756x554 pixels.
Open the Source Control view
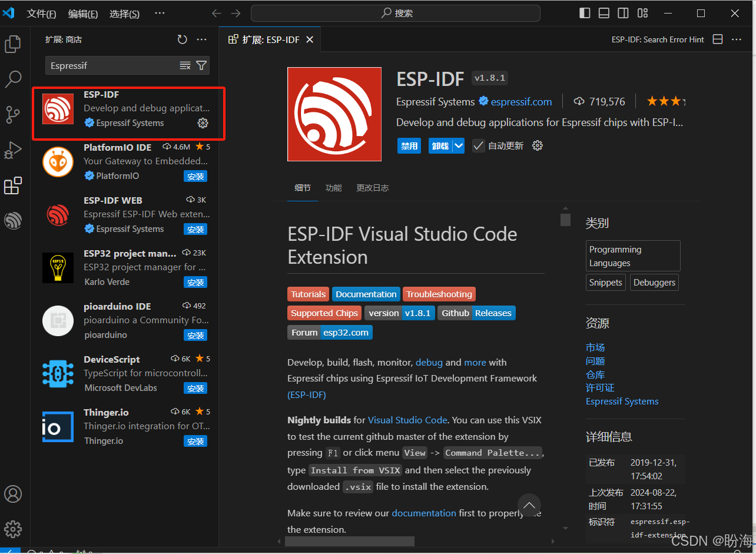point(13,115)
